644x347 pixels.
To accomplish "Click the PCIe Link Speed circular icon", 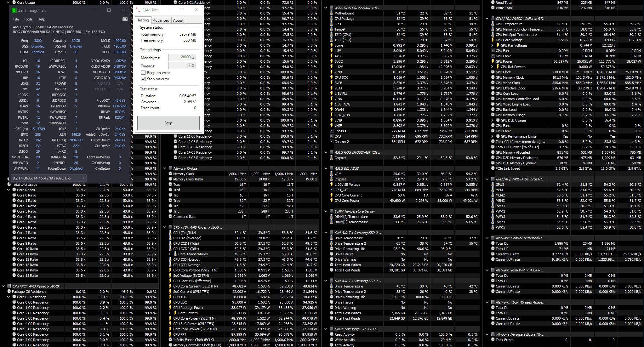I will [493, 168].
